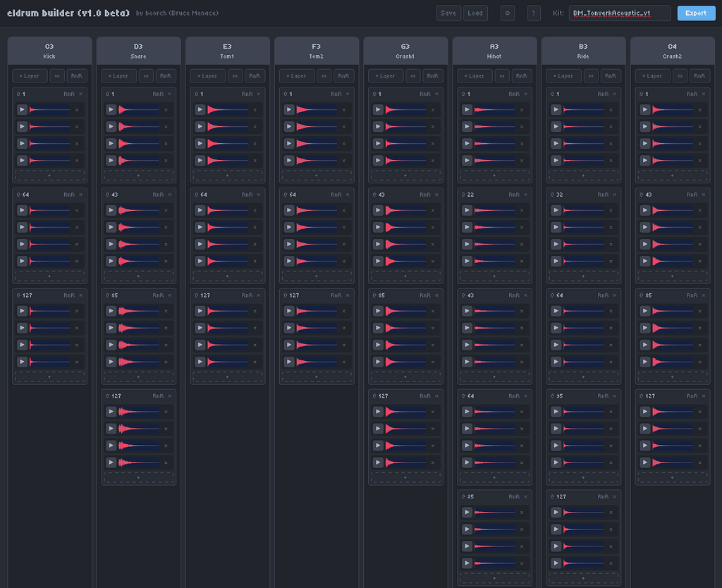Play the top sample in Tom1 layer 64
Image resolution: width=722 pixels, height=588 pixels.
(x=200, y=210)
